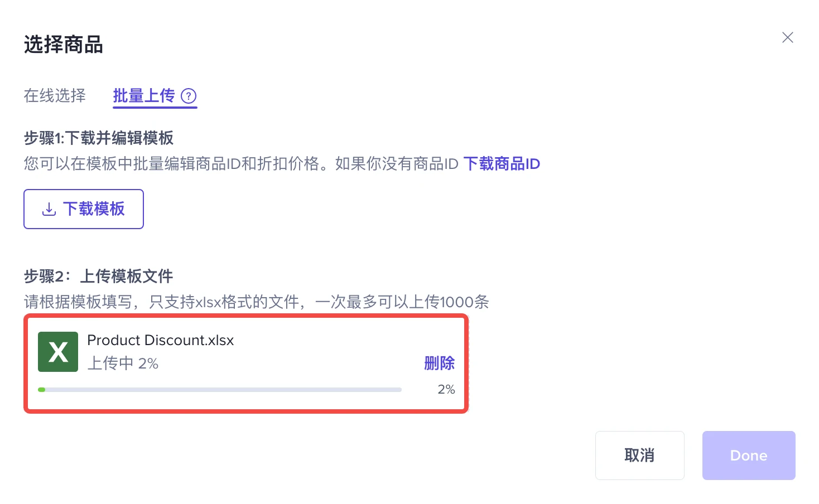
Task: Switch to the 在线选择 tab
Action: tap(54, 96)
